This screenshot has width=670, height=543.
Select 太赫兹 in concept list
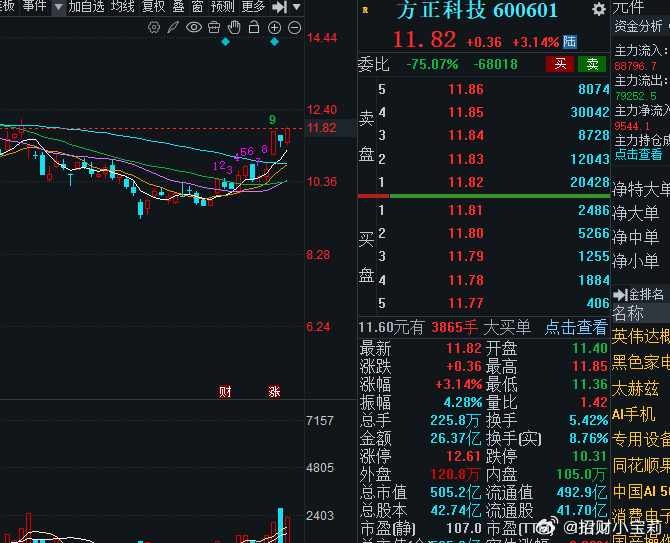(x=635, y=389)
